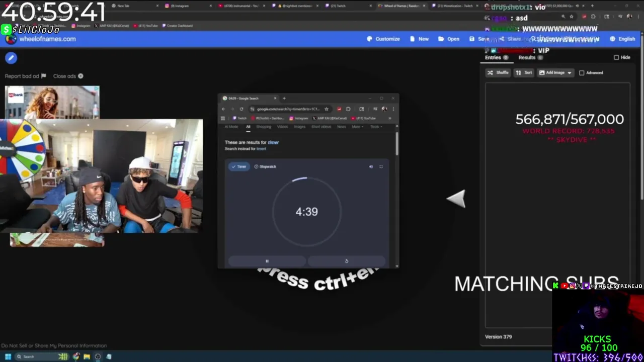Click the "timert" search instead link
The height and width of the screenshot is (362, 644).
tap(261, 149)
